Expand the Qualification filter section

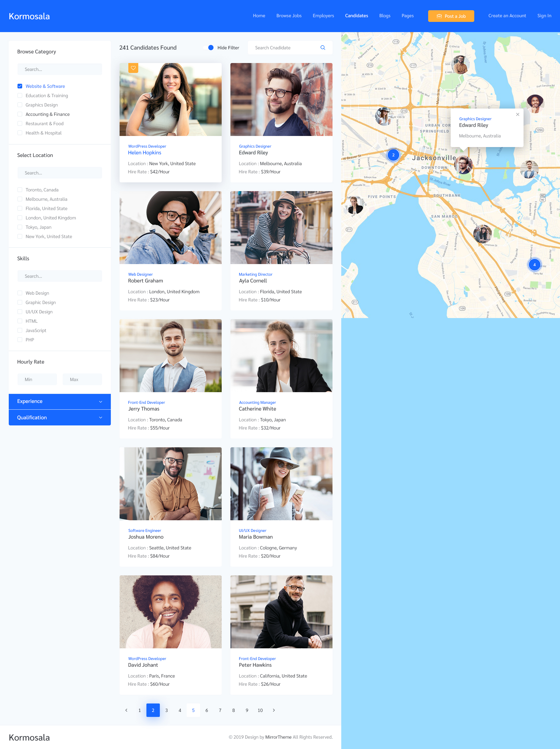(x=60, y=418)
